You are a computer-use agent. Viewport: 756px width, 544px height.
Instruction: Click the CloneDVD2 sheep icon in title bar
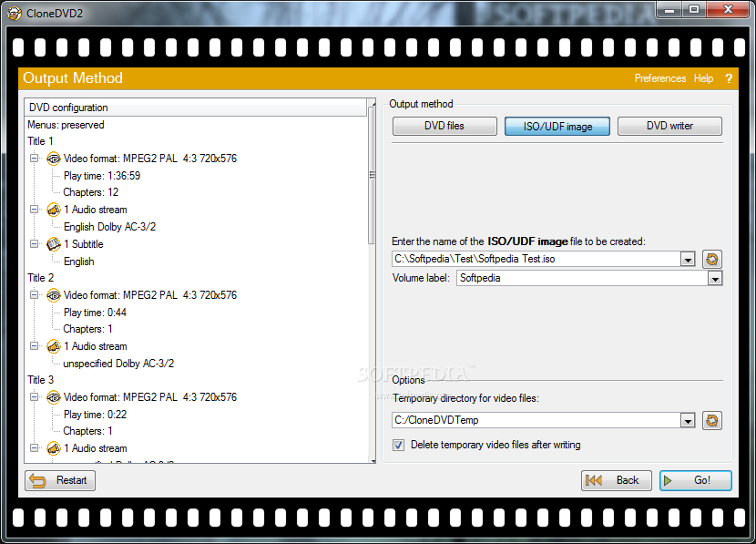[x=15, y=13]
